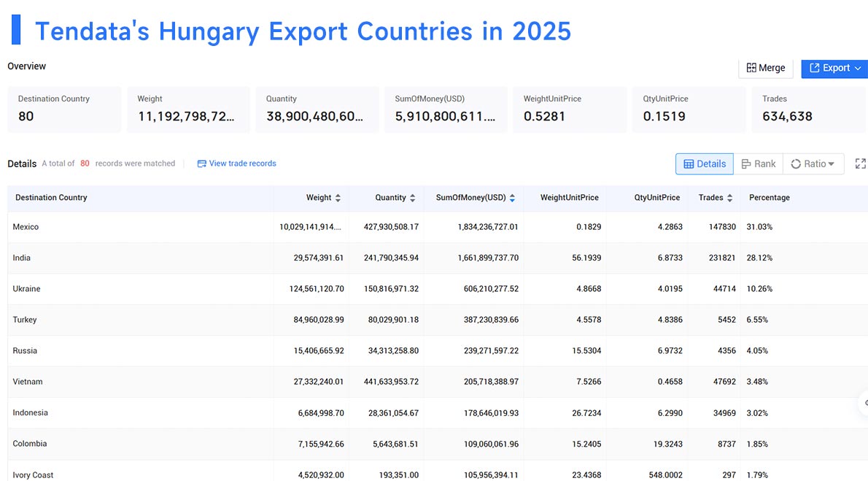Expand table to fullscreen icon
This screenshot has height=481, width=868.
pyautogui.click(x=860, y=163)
